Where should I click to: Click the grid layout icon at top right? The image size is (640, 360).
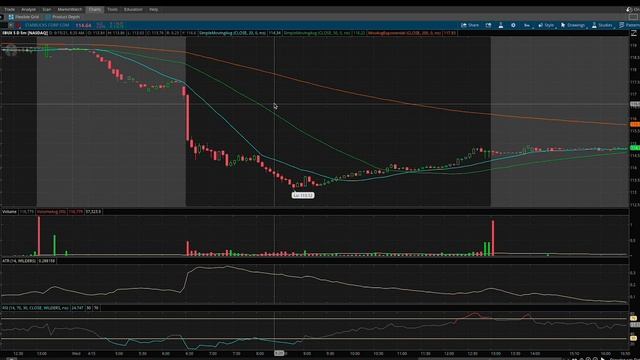634,17
